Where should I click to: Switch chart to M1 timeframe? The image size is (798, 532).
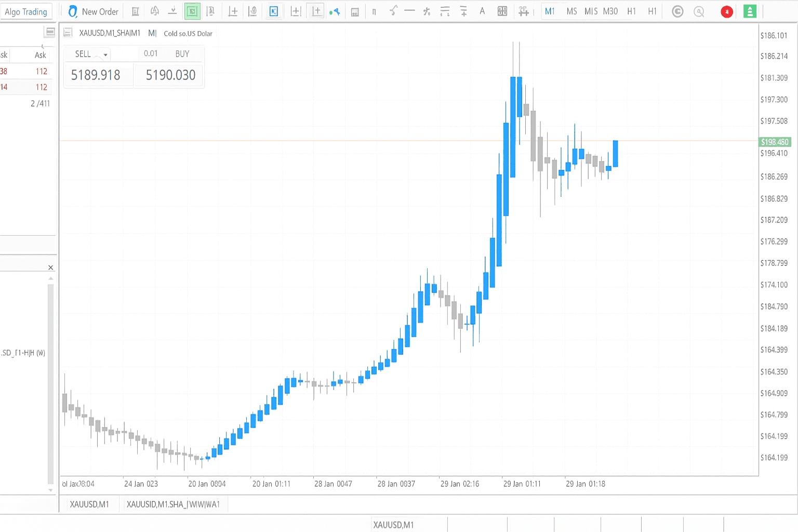click(x=550, y=11)
